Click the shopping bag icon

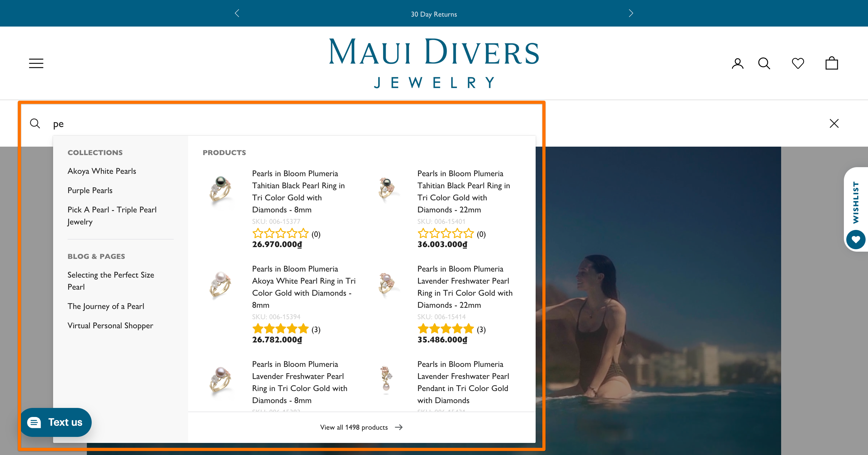pyautogui.click(x=832, y=63)
